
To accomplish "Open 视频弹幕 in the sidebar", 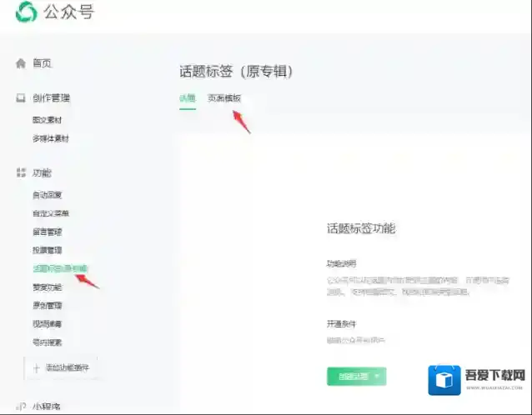I will [x=48, y=324].
